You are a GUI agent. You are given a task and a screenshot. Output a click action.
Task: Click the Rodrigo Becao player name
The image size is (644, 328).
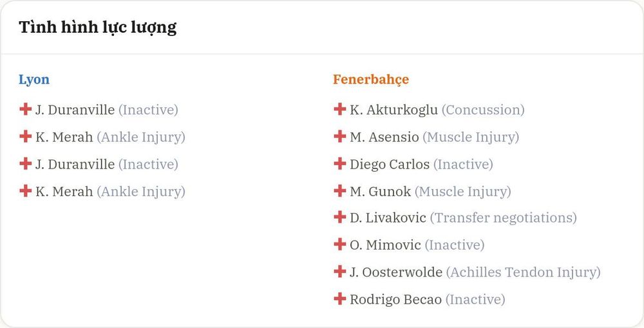[x=395, y=300]
